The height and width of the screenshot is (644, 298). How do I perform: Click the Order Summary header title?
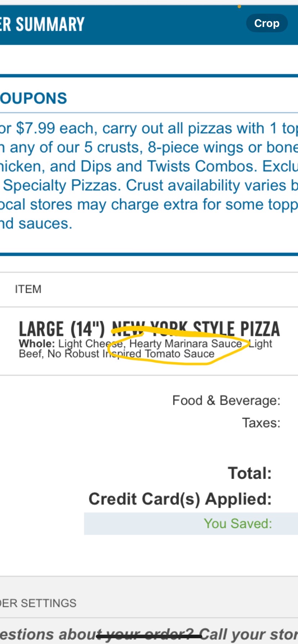(42, 24)
